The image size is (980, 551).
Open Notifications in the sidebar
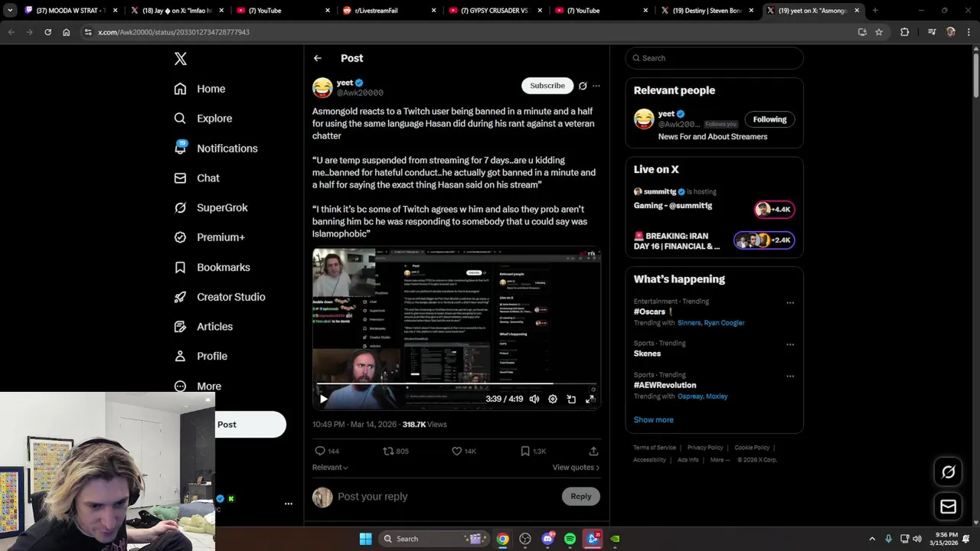(216, 148)
